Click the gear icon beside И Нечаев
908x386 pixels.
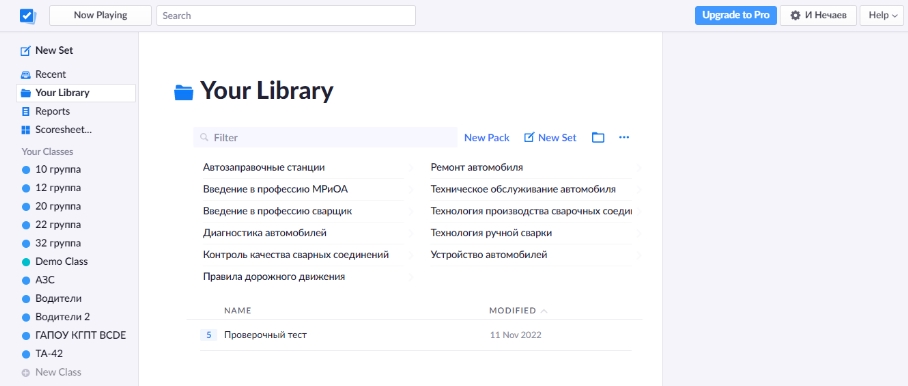pyautogui.click(x=795, y=16)
